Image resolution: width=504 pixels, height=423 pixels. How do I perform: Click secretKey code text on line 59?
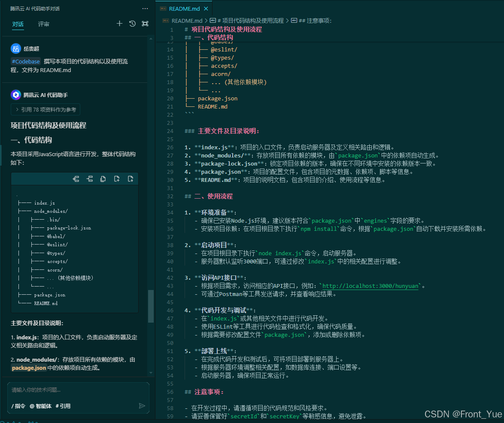[285, 416]
